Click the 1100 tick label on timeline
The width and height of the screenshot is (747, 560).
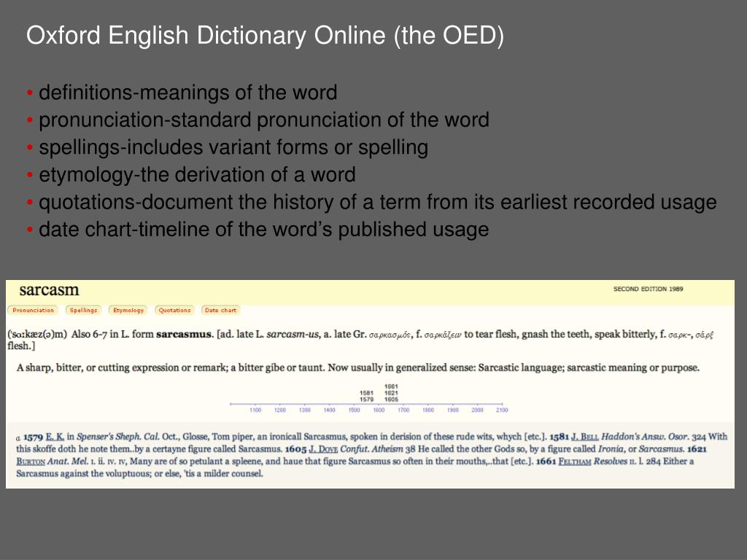(x=255, y=410)
